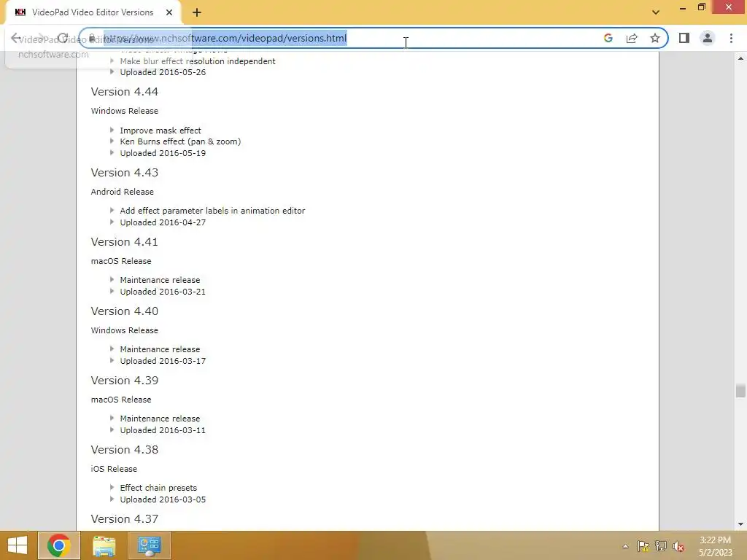Open Windows Start button
Screen dimensions: 747x560
click(18, 545)
